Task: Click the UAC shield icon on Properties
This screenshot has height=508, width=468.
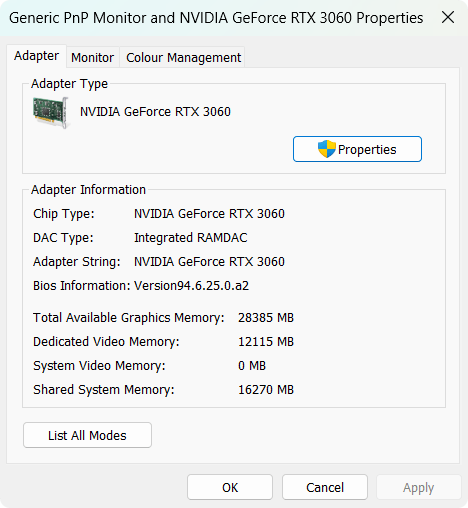Action: [x=326, y=149]
